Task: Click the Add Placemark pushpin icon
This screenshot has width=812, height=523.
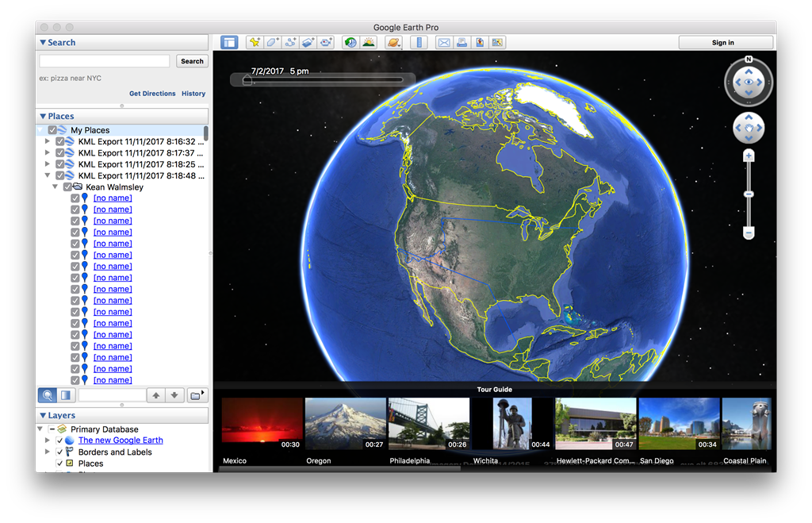Action: coord(255,43)
